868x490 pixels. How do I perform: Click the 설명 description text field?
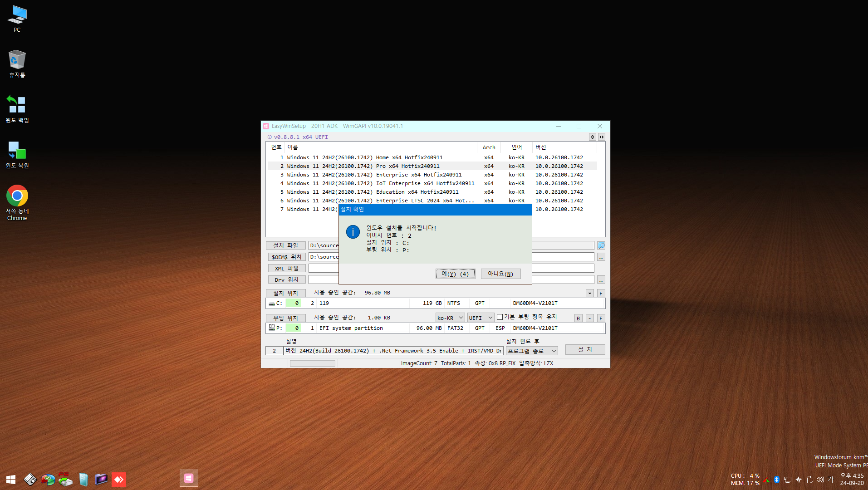(x=393, y=351)
